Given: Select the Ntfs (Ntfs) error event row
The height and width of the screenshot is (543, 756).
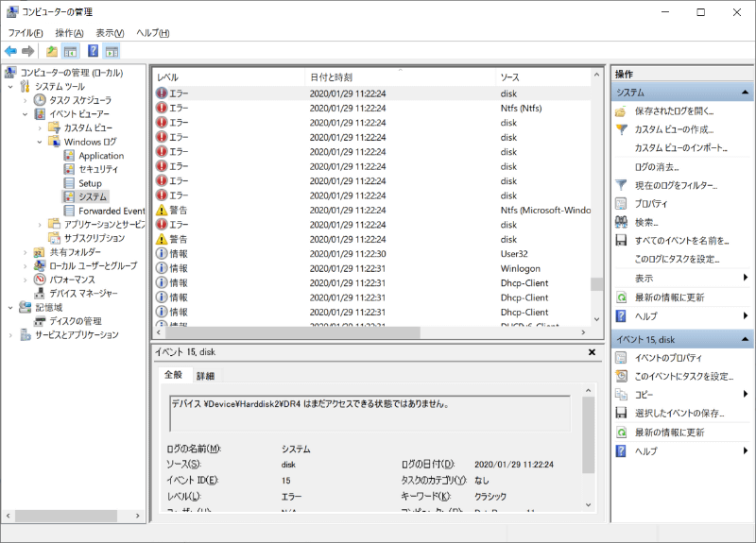Looking at the screenshot, I should click(371, 108).
